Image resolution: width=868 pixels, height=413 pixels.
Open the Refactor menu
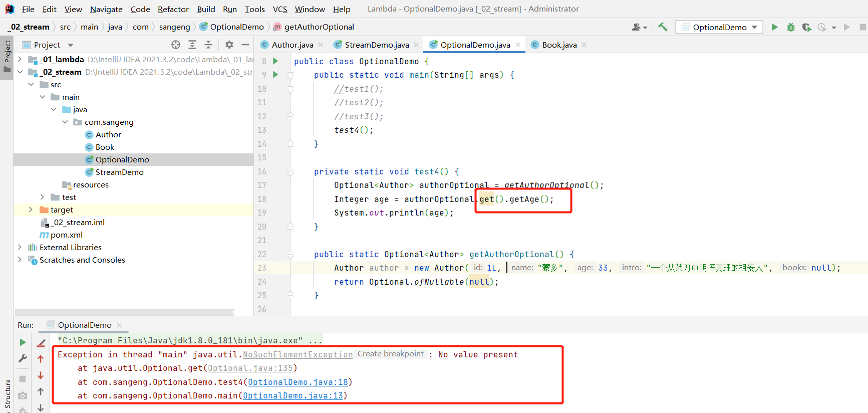pyautogui.click(x=173, y=9)
